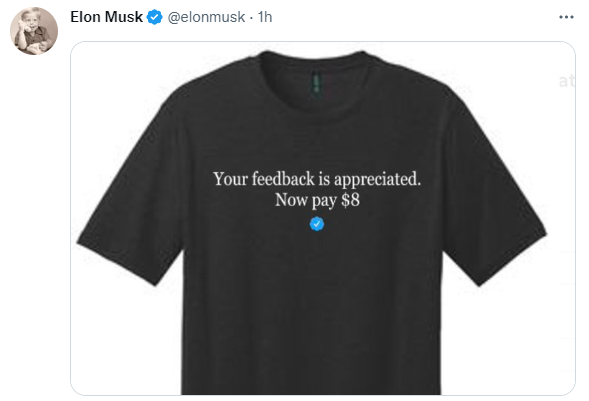This screenshot has height=401, width=589.
Task: Open the @elonmusk handle link
Action: [206, 17]
